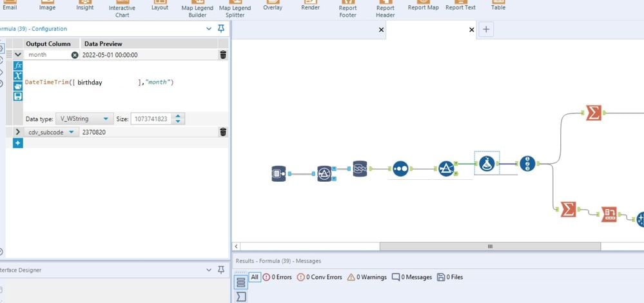Select the Formula flask tool on the canvas
Image resolution: width=644 pixels, height=303 pixels.
tap(487, 163)
